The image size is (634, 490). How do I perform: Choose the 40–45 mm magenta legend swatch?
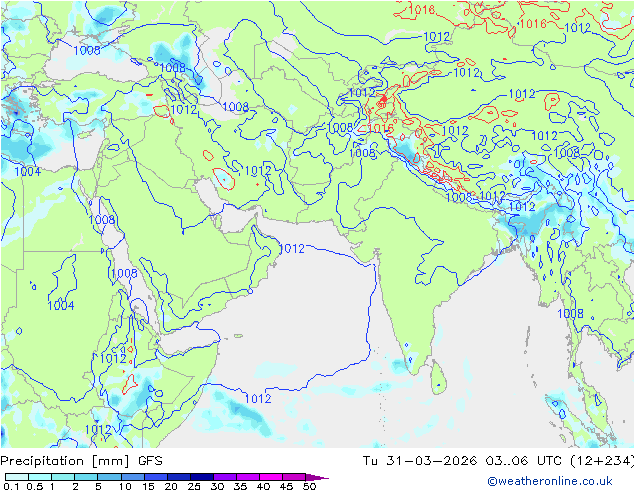pos(270,477)
